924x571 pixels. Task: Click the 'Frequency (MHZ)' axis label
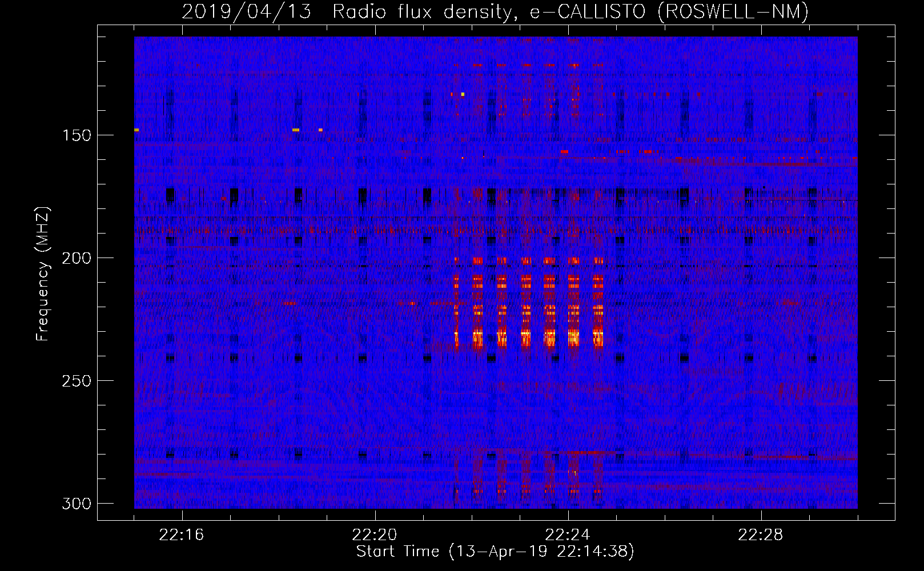43,274
